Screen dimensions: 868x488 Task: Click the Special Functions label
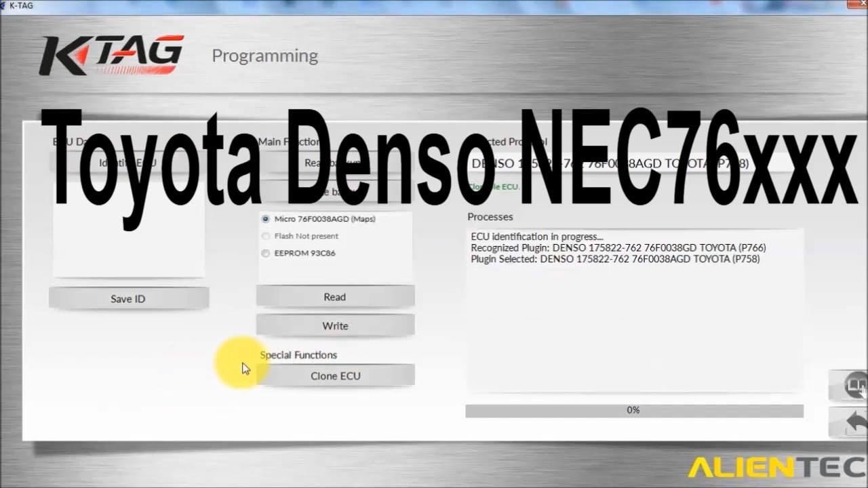coord(298,355)
